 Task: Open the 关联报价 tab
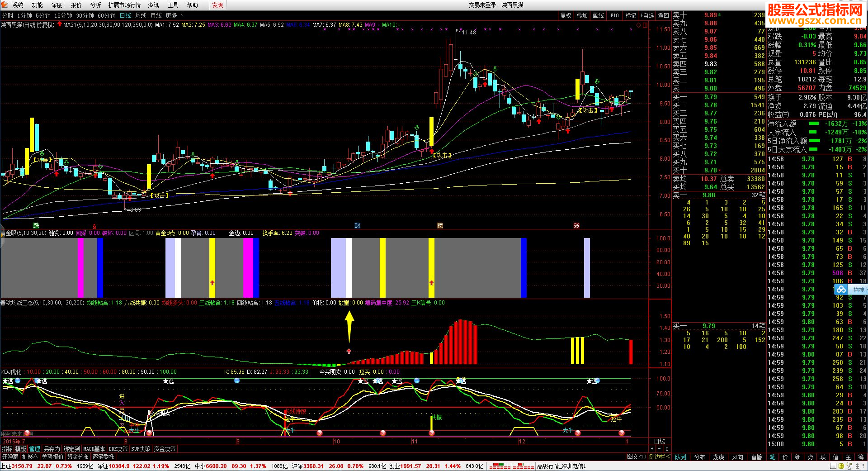[53, 457]
